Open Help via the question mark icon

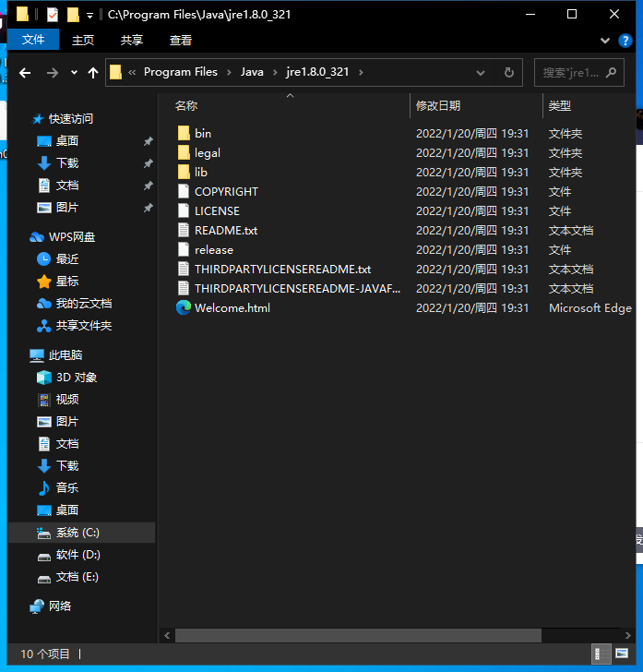pos(625,41)
